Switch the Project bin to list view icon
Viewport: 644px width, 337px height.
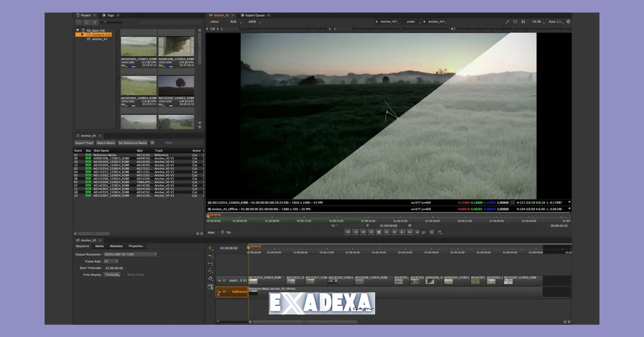coord(95,22)
